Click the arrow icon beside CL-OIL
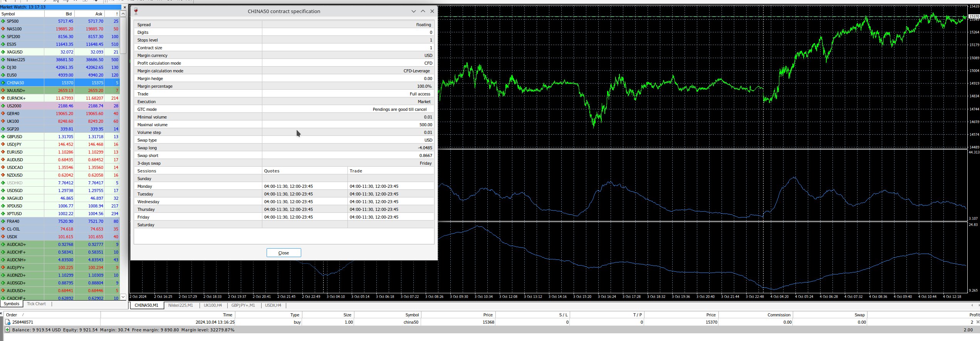Viewport: 980px width, 341px height. [x=3, y=229]
